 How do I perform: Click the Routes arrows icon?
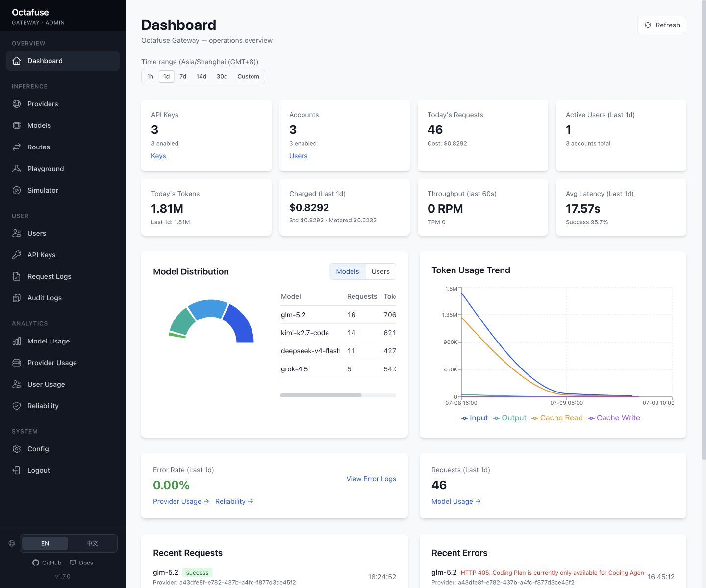(17, 147)
